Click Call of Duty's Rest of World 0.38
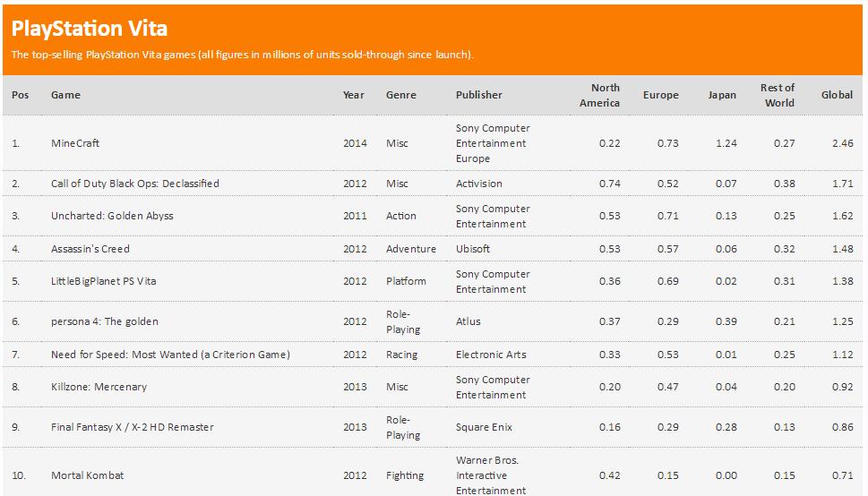 (x=785, y=184)
